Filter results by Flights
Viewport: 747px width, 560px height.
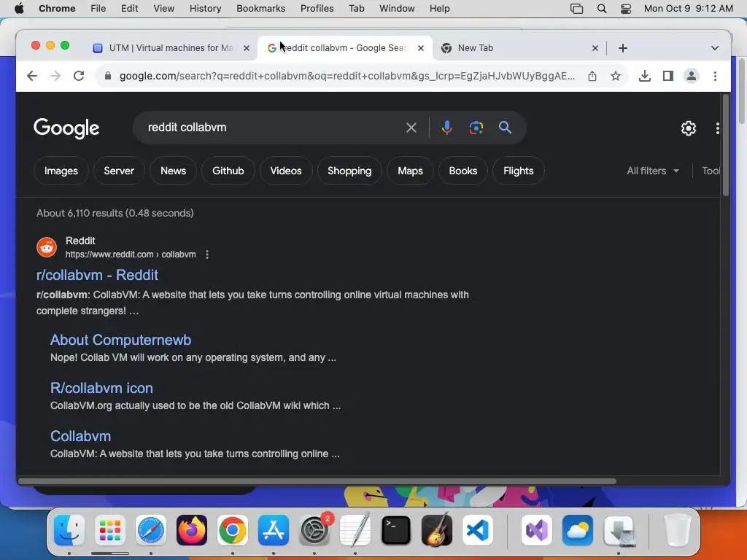(519, 171)
